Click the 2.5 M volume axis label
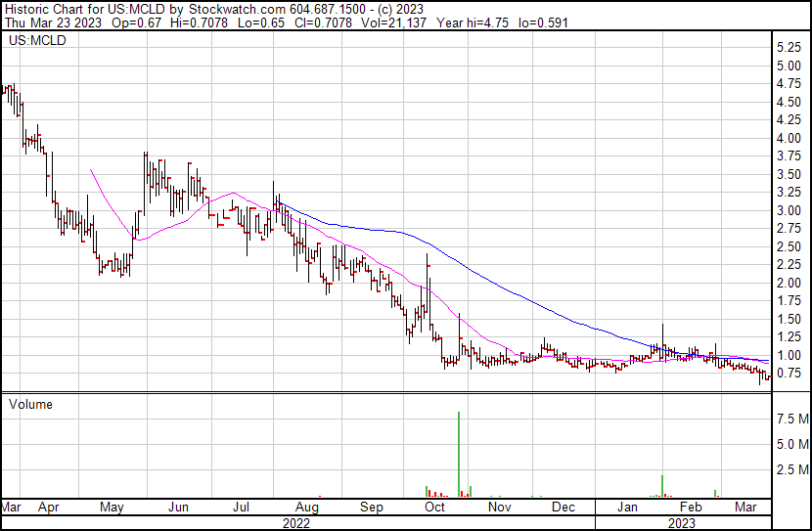 (790, 470)
